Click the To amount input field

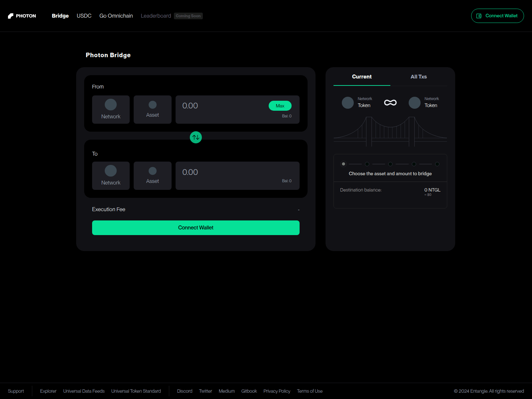(237, 176)
